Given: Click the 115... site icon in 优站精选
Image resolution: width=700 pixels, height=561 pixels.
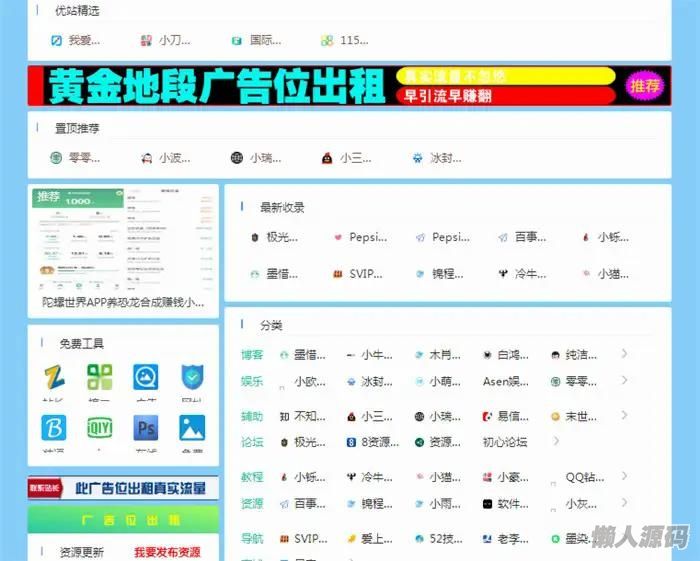Looking at the screenshot, I should click(x=327, y=41).
